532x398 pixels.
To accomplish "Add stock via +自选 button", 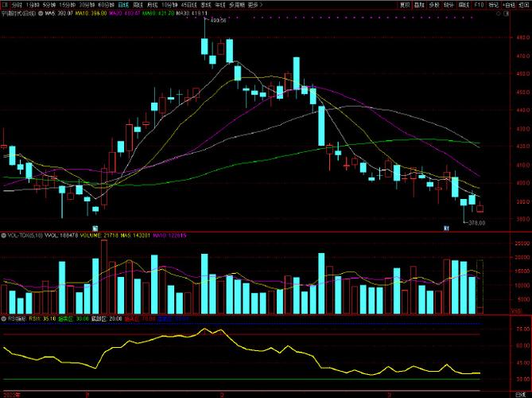I will click(508, 4).
